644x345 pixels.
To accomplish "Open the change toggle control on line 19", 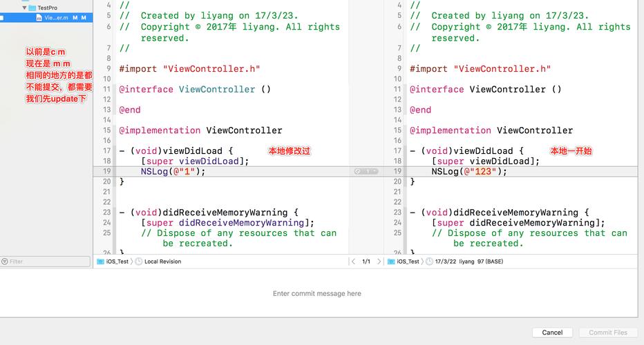I will pyautogui.click(x=366, y=172).
